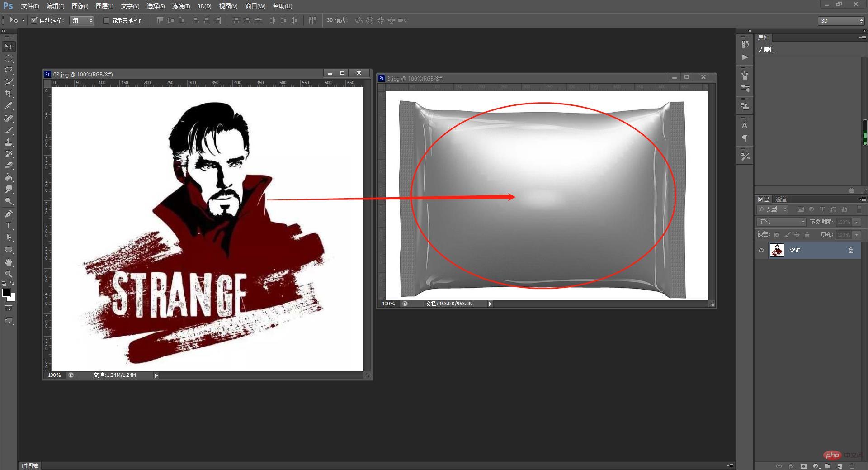This screenshot has width=868, height=470.
Task: Select the Crop tool
Action: 9,94
